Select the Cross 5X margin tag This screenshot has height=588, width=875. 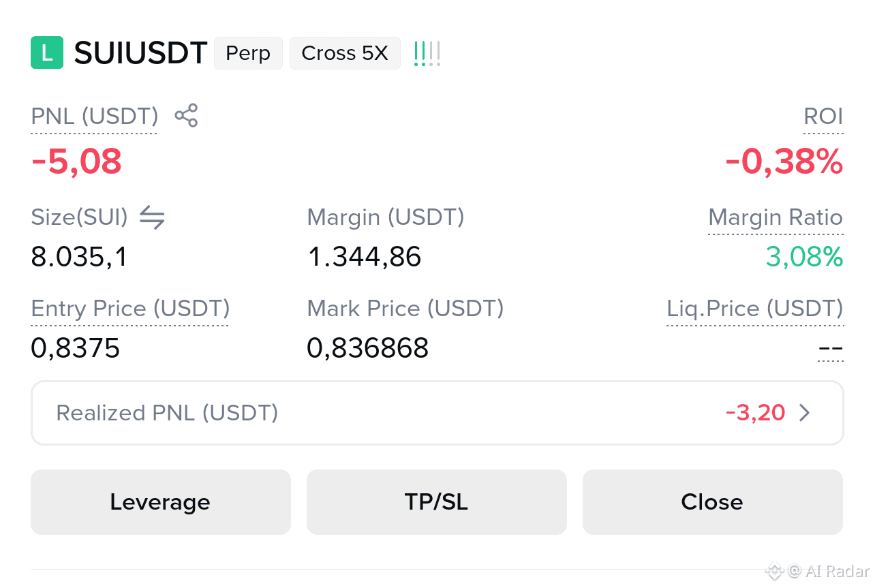point(345,53)
